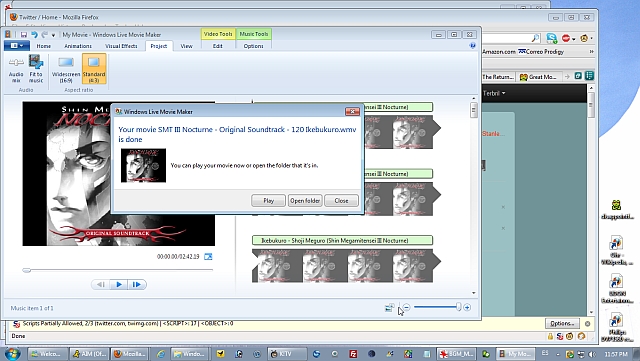Viewport: 640px width, 361px height.
Task: Click the change thumbnail size icon
Action: pyautogui.click(x=389, y=308)
